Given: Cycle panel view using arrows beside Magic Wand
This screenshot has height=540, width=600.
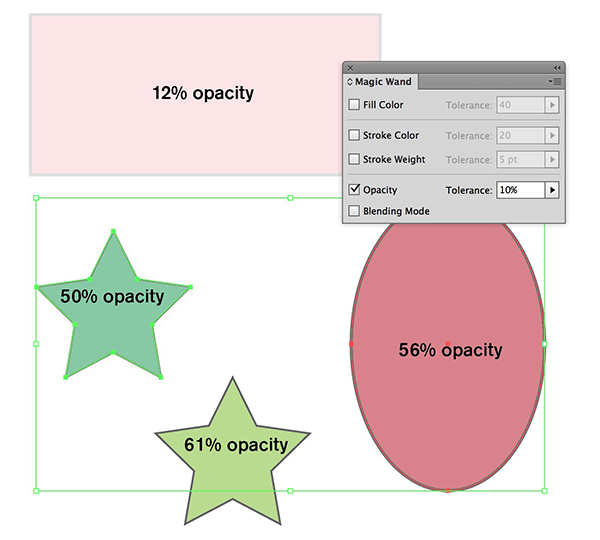Looking at the screenshot, I should (350, 82).
